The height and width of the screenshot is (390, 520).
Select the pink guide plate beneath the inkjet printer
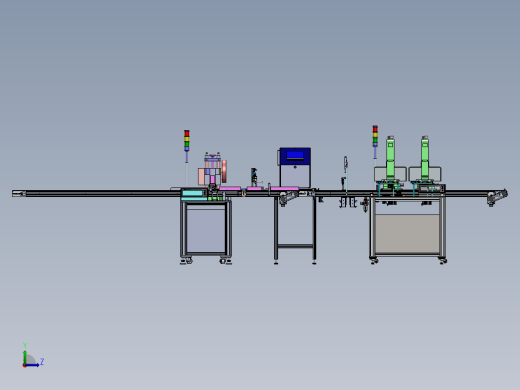tap(284, 189)
